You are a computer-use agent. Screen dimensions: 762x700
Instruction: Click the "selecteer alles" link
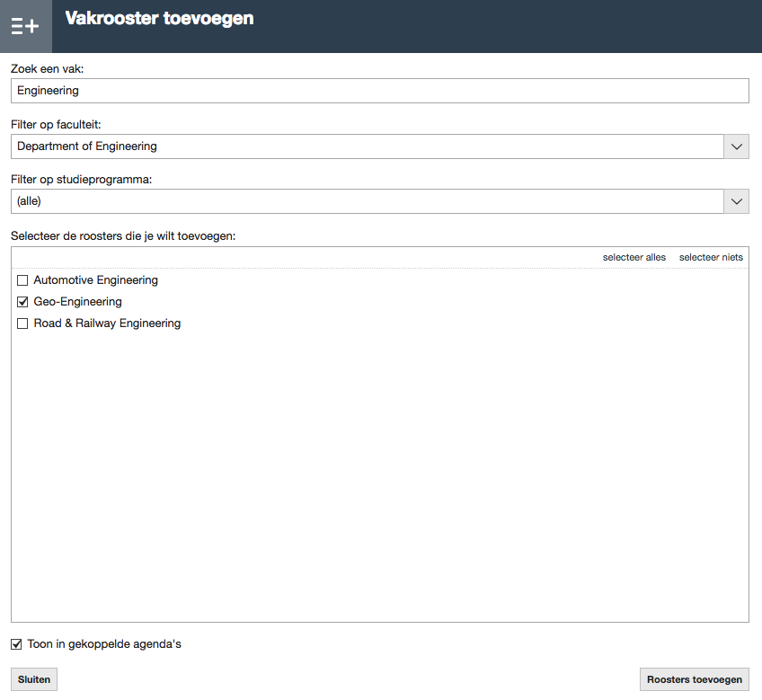(x=634, y=257)
